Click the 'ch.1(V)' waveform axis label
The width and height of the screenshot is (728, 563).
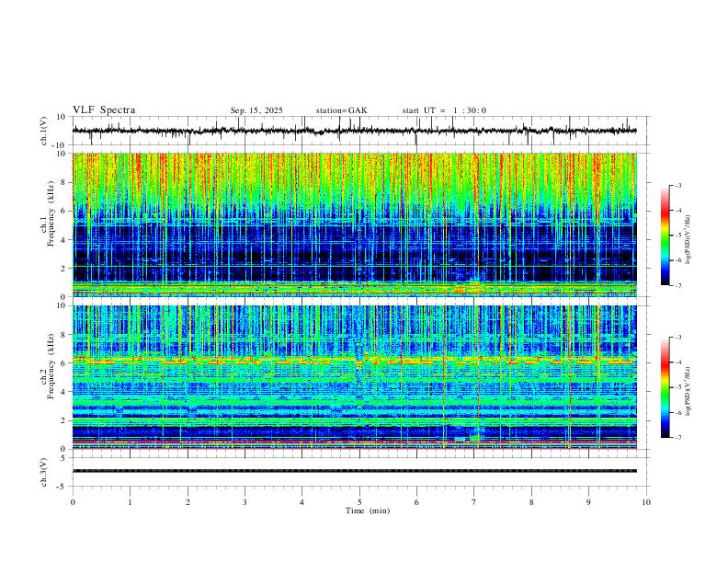(x=44, y=131)
